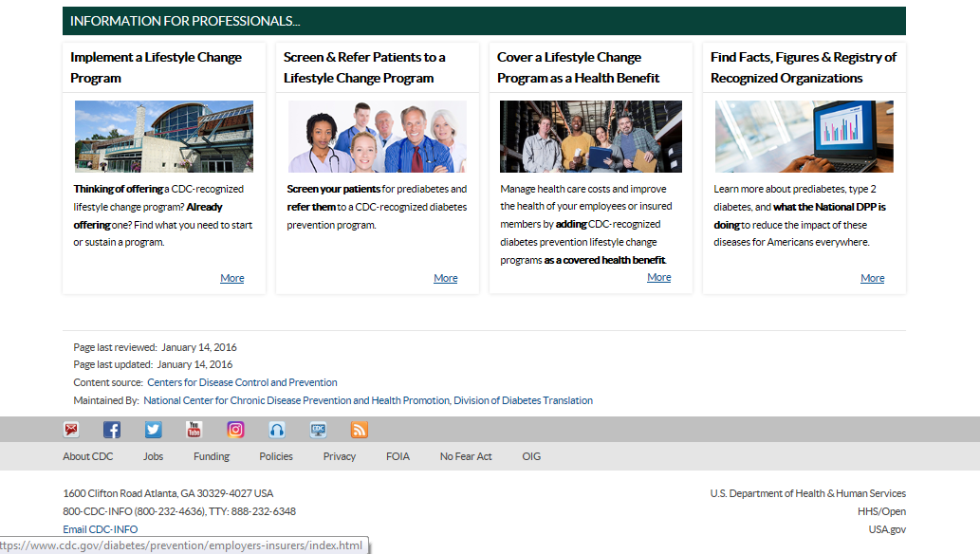
Task: Click the 800-CDC-INFO phone number text
Action: point(179,511)
